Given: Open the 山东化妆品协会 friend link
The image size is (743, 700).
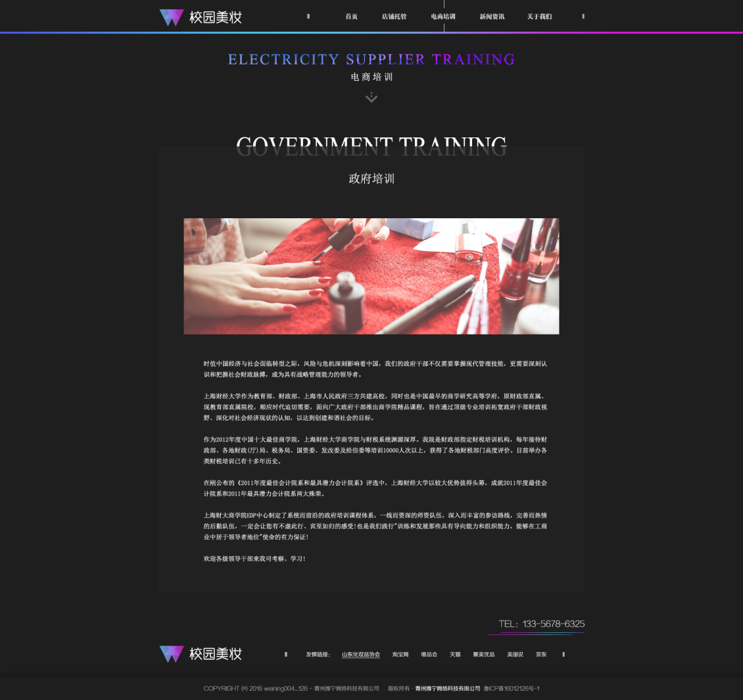Looking at the screenshot, I should click(x=360, y=654).
